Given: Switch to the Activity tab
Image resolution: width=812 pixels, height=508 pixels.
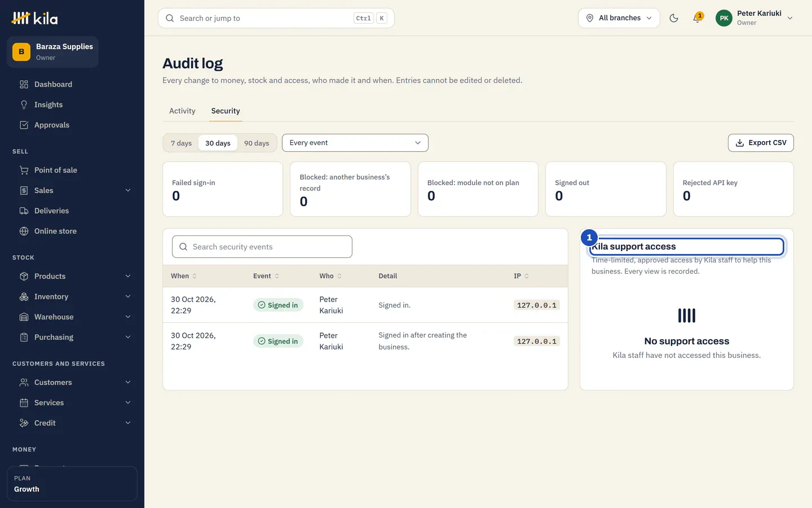Looking at the screenshot, I should 182,111.
